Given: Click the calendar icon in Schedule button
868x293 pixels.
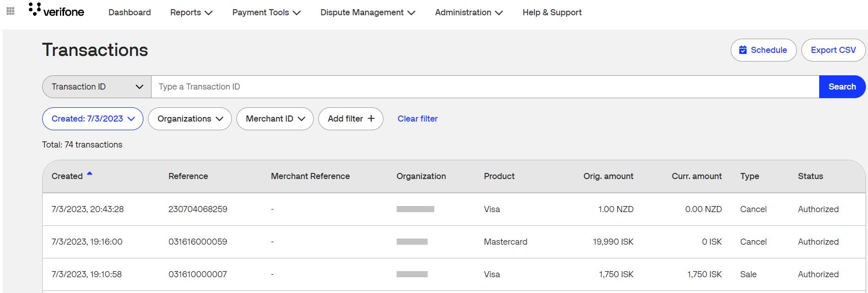Looking at the screenshot, I should [743, 50].
